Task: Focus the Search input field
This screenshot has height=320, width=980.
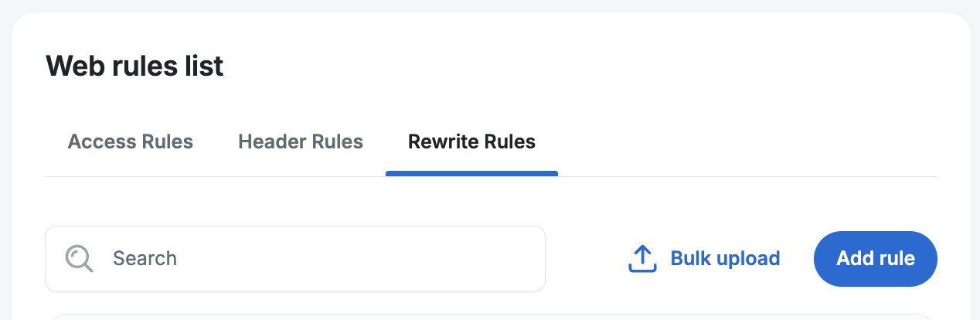Action: 295,258
